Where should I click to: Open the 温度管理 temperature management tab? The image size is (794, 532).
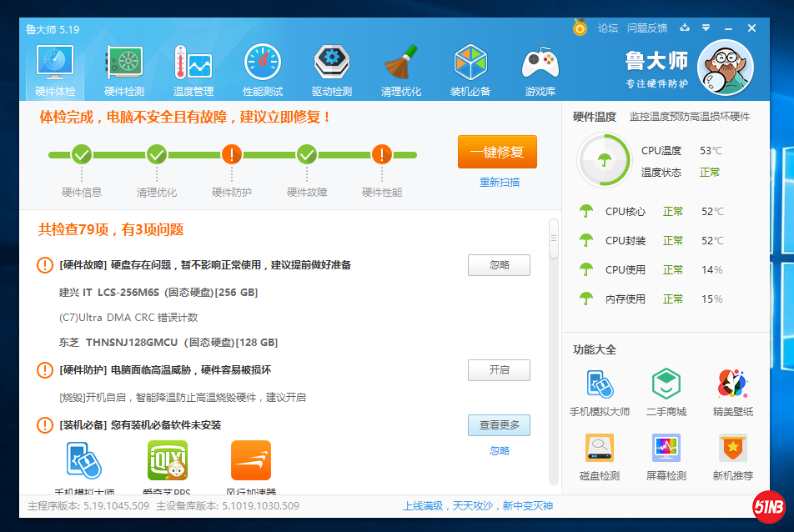click(x=193, y=70)
